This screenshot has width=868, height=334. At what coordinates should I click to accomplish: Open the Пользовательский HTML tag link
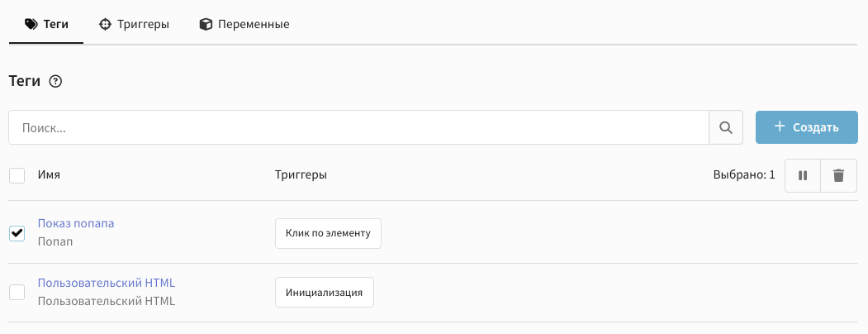coord(107,283)
